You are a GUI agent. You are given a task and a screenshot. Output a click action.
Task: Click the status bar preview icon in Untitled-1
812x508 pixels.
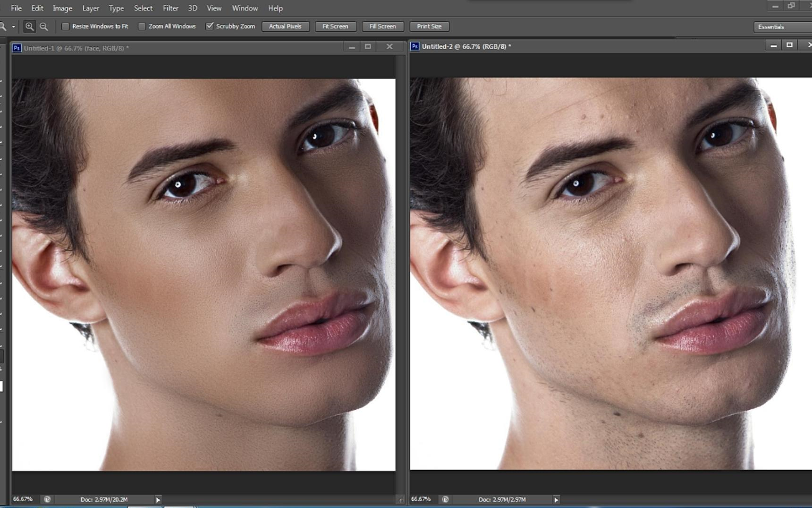point(47,499)
